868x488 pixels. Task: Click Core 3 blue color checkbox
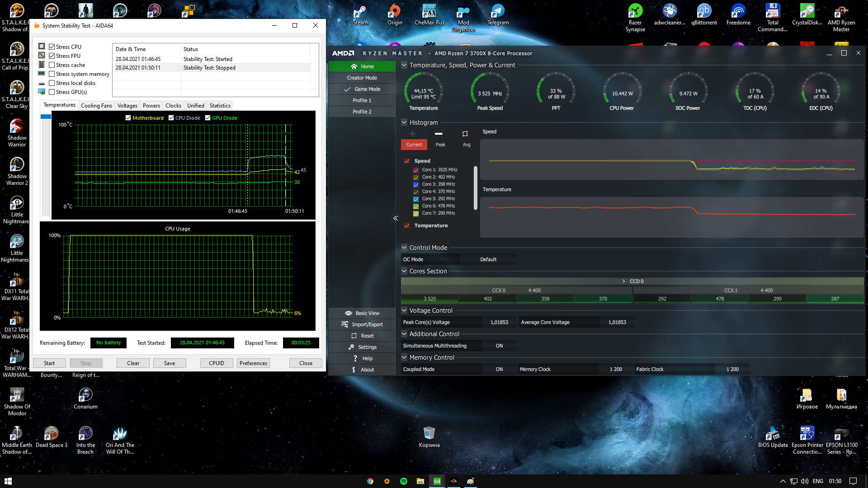pos(416,185)
